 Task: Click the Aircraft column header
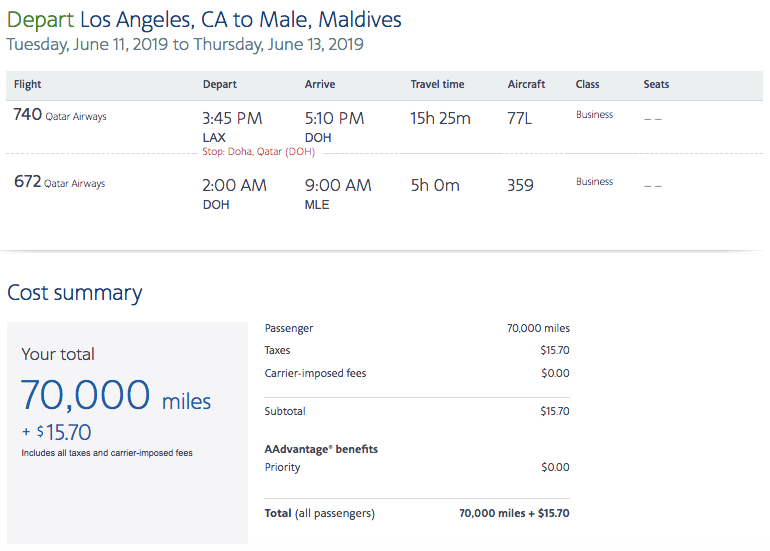click(x=528, y=85)
